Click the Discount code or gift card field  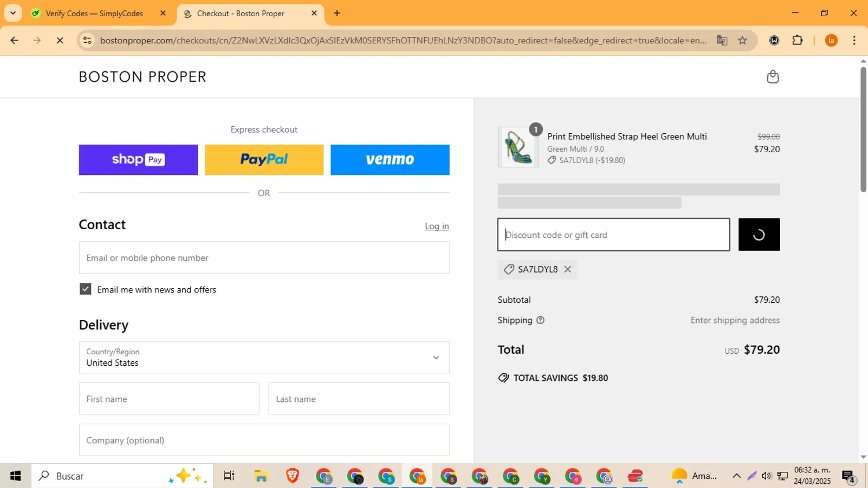[x=613, y=234]
